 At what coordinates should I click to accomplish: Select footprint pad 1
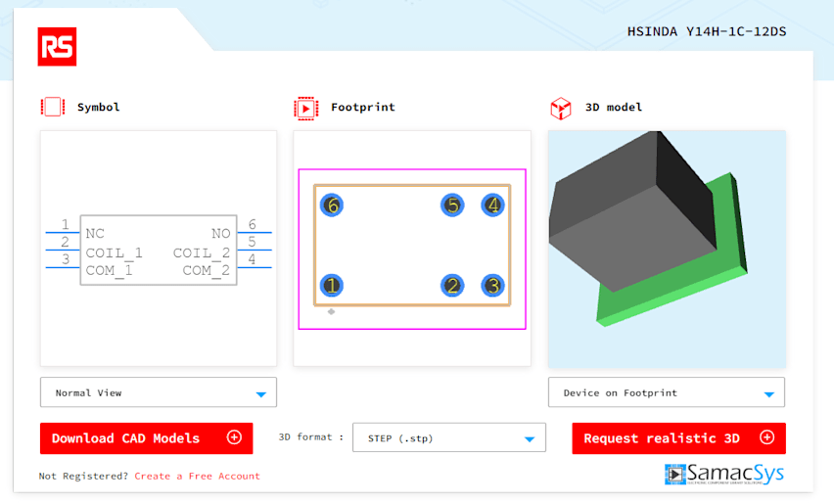(x=332, y=286)
